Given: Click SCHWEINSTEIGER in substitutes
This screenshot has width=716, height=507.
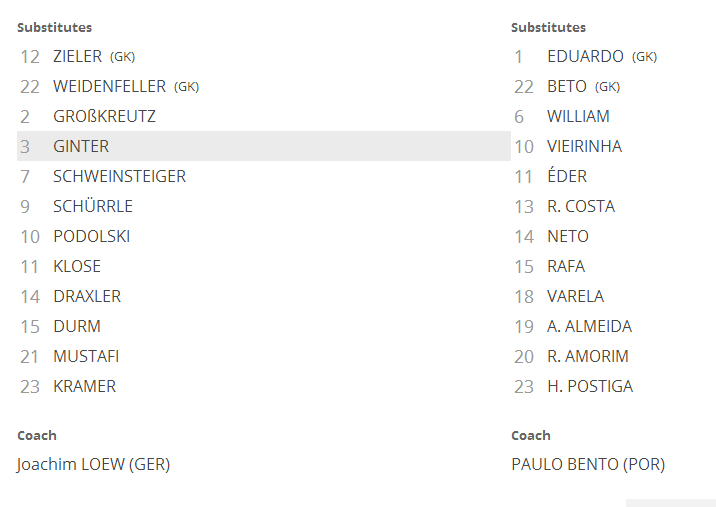Looking at the screenshot, I should point(119,177).
